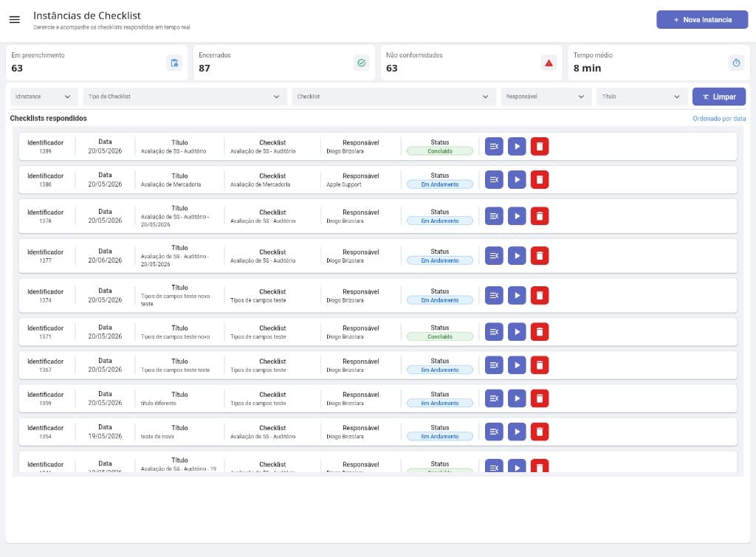Image resolution: width=756 pixels, height=557 pixels.
Task: Delete checklist instance 1380
Action: click(x=540, y=180)
